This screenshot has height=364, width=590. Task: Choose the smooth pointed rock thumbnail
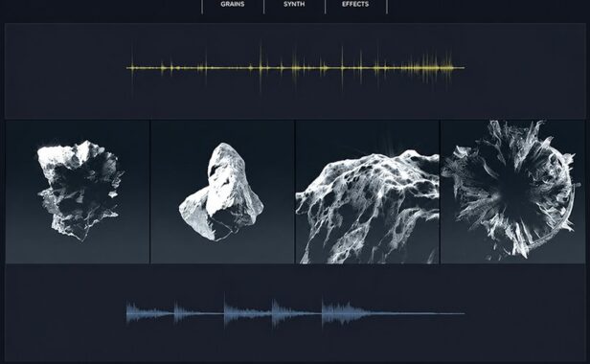pos(222,192)
